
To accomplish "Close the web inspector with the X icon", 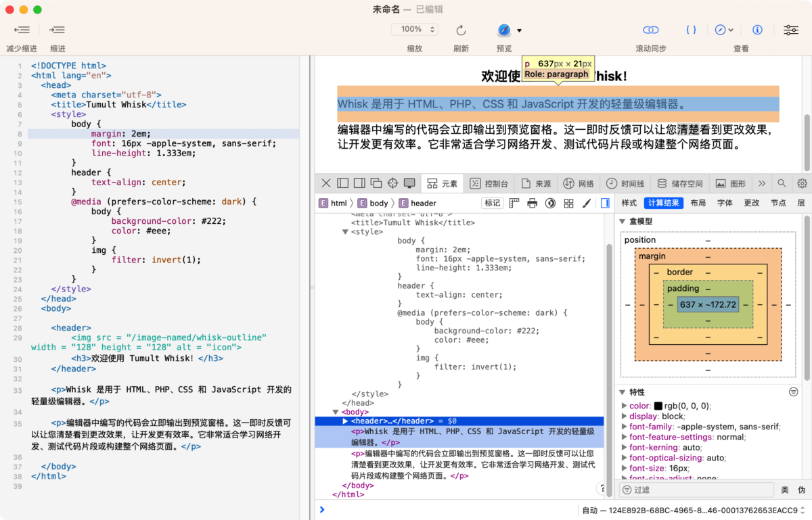I will tap(326, 183).
